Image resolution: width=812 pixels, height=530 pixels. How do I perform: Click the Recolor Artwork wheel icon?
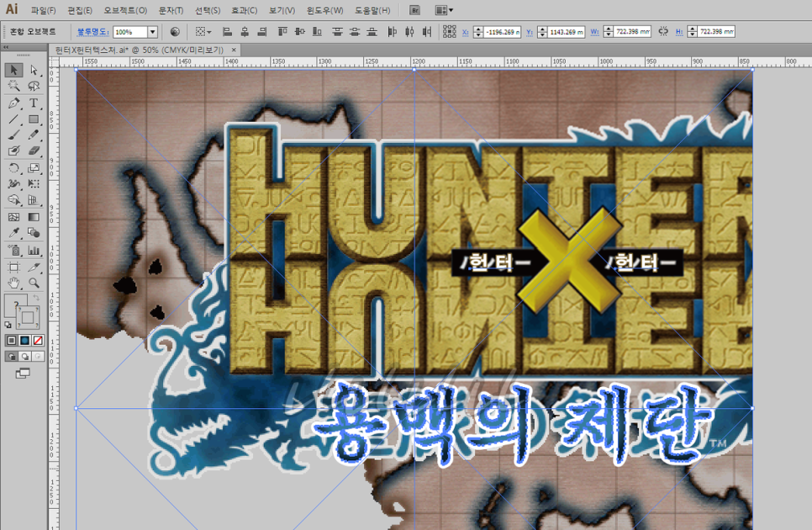pos(175,32)
